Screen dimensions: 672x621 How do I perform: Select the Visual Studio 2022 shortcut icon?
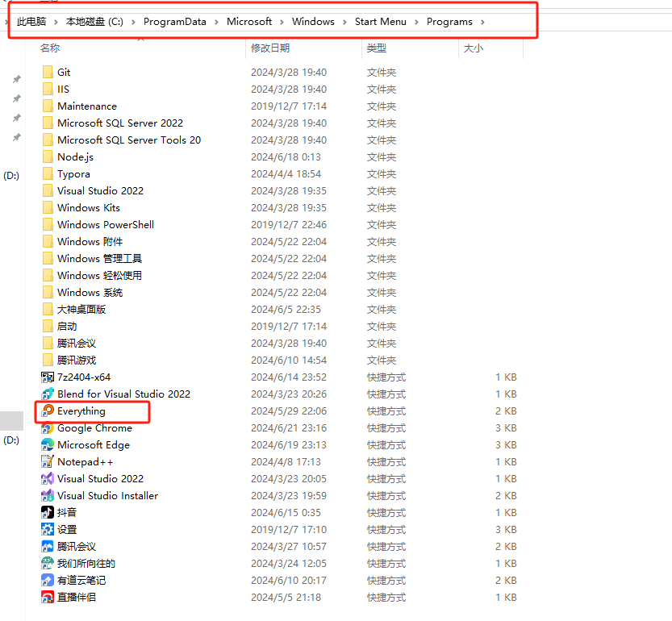[48, 479]
